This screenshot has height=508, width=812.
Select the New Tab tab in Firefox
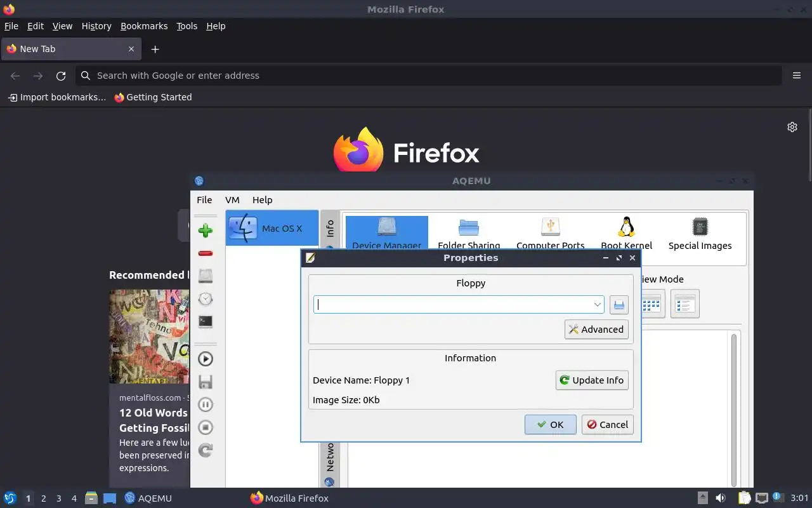[x=71, y=49]
